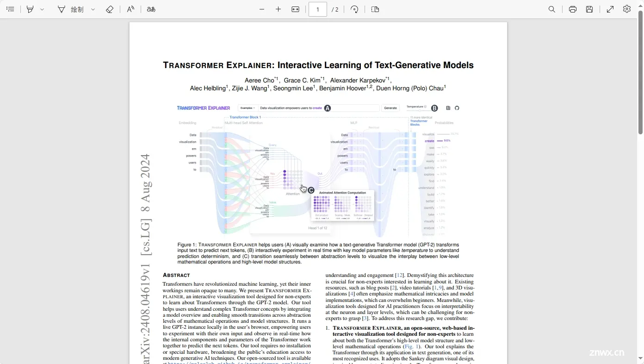The image size is (644, 364).
Task: Enter full screen mode
Action: [x=610, y=9]
